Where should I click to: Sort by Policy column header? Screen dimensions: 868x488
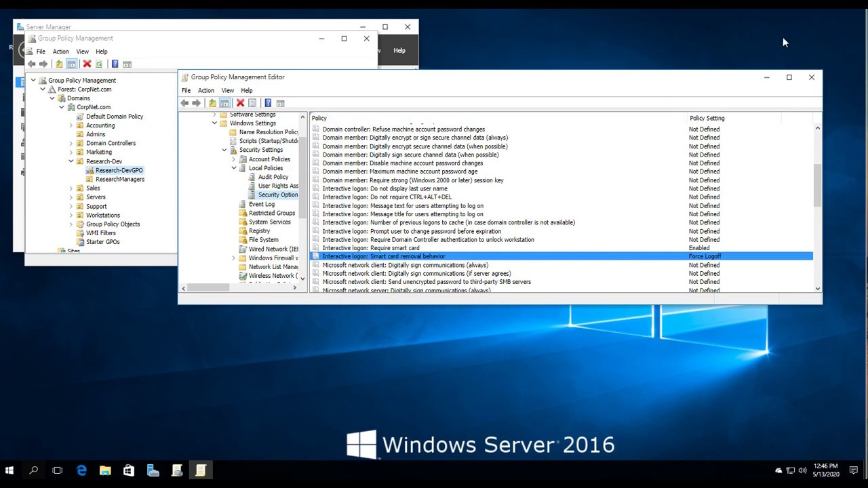(499, 118)
